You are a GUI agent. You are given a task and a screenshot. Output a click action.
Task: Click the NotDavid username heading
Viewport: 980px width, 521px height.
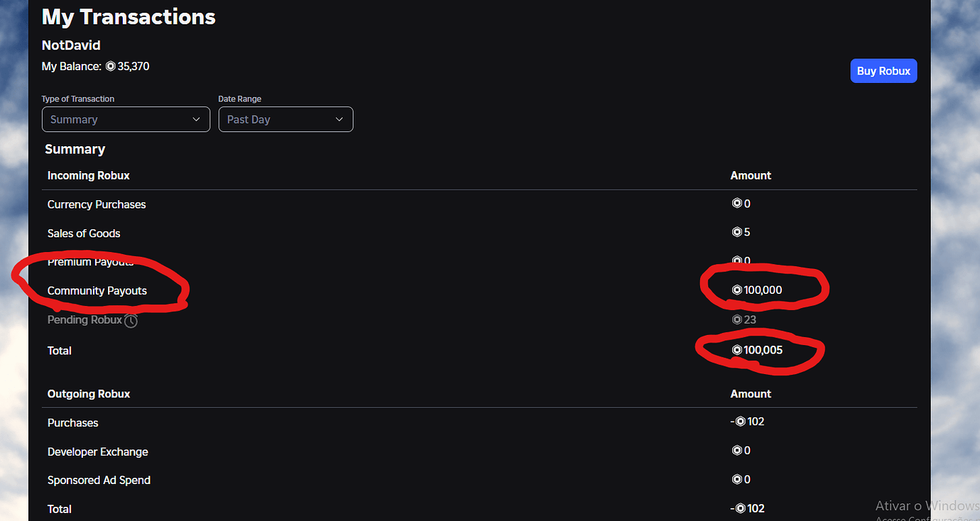pyautogui.click(x=71, y=45)
